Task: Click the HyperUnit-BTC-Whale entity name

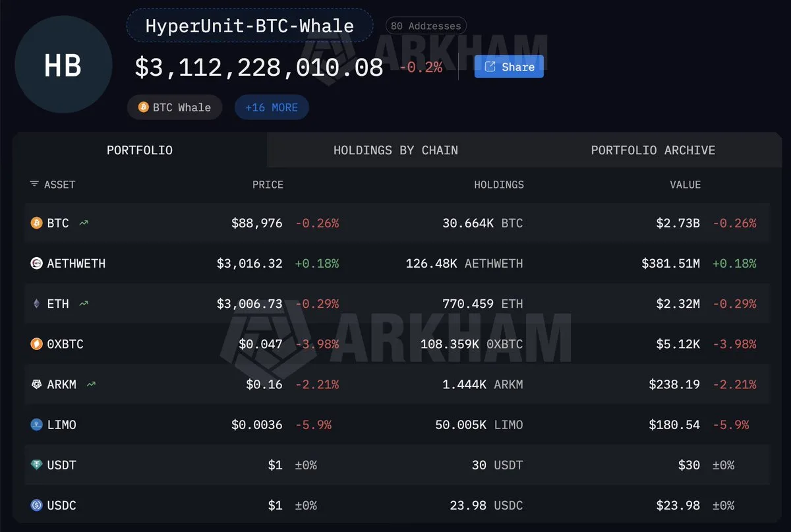Action: click(250, 26)
